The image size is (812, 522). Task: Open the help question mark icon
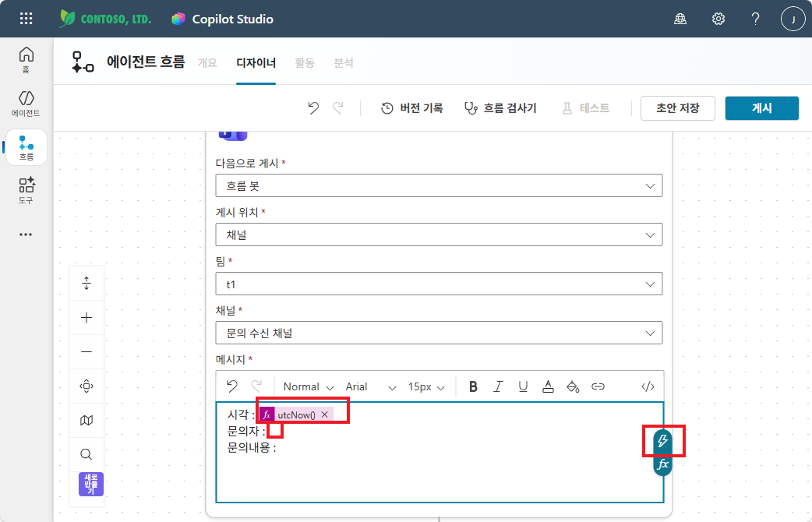coord(756,19)
